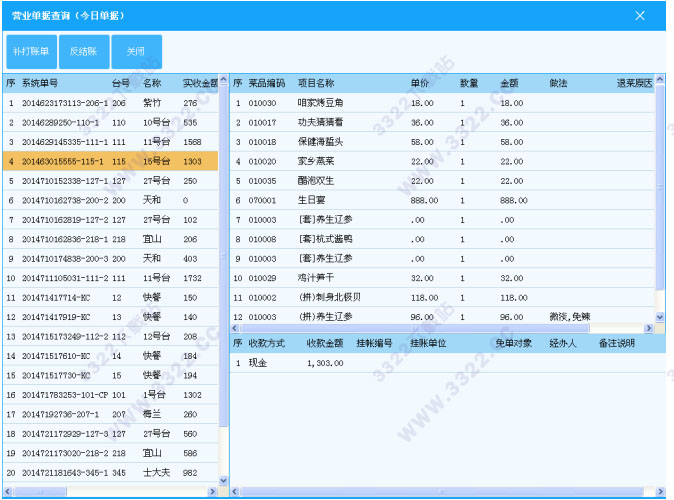Click the 做法 column header

tap(558, 83)
